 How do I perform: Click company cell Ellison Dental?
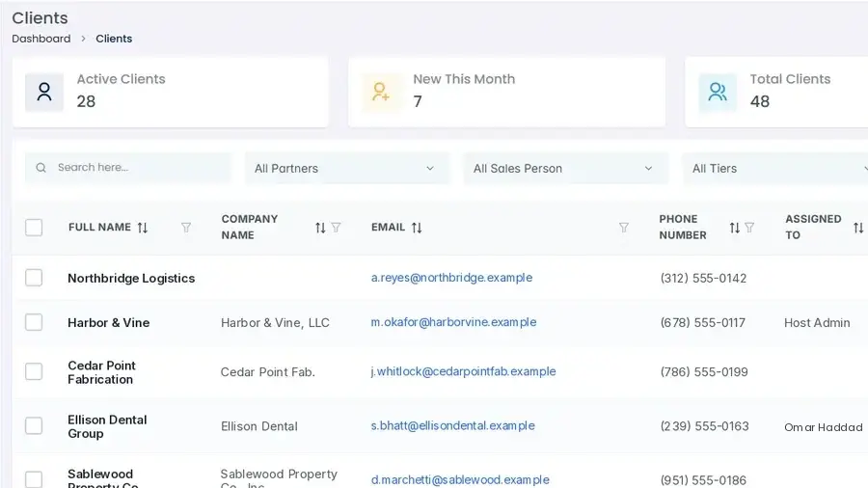[x=259, y=426]
